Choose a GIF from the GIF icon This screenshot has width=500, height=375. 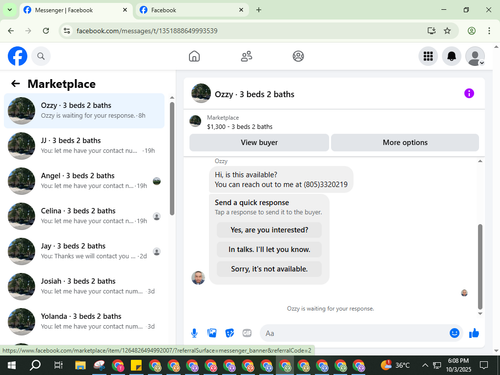point(247,333)
